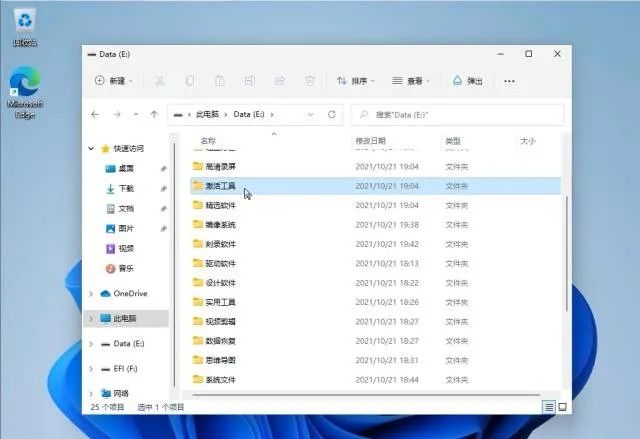The height and width of the screenshot is (439, 640).
Task: Click the chevron after Data (E:) breadcrumb
Action: (272, 115)
